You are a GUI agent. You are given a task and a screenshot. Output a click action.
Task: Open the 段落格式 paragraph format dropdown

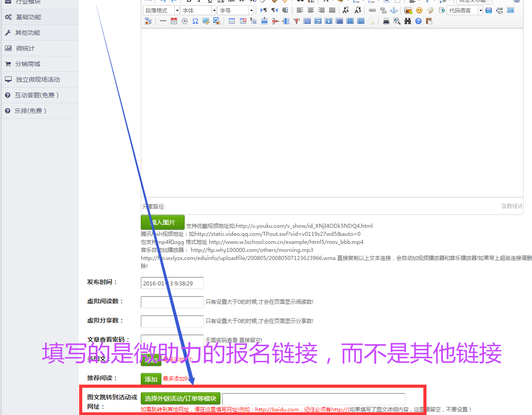pyautogui.click(x=161, y=10)
